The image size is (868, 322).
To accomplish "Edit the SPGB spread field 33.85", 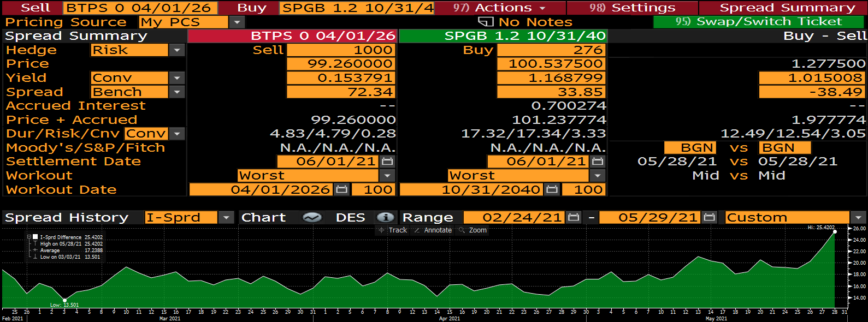I will click(551, 92).
